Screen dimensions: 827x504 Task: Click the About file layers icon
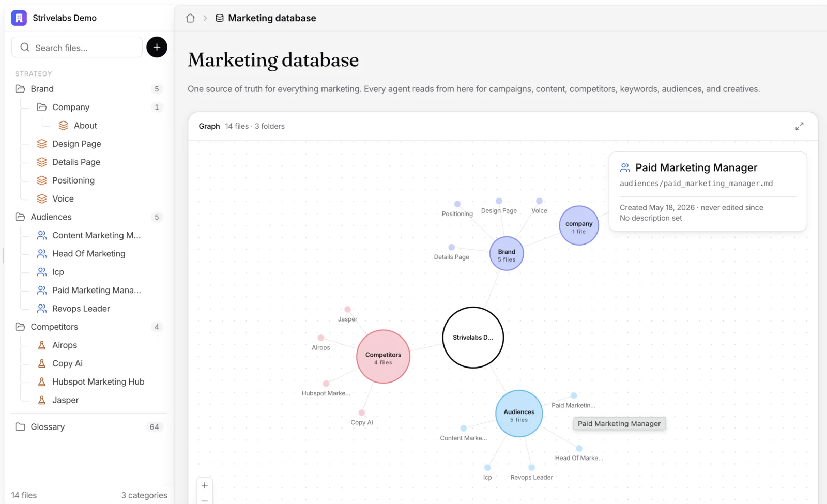click(64, 126)
